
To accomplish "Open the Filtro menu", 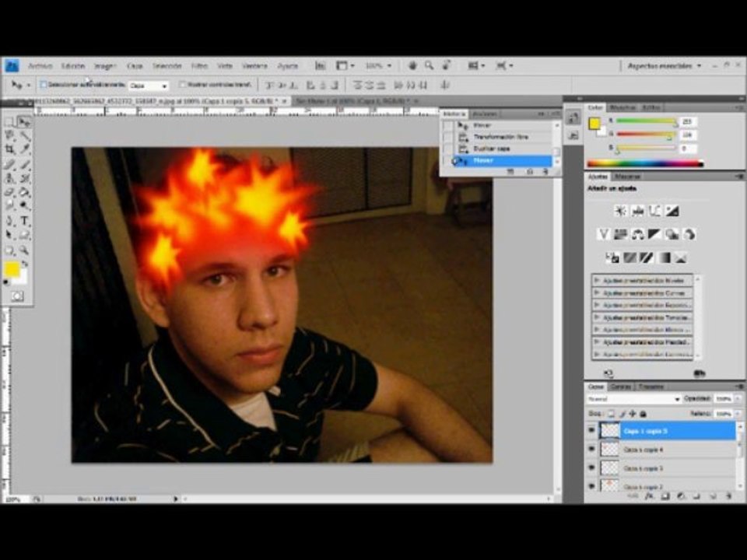I will 199,65.
